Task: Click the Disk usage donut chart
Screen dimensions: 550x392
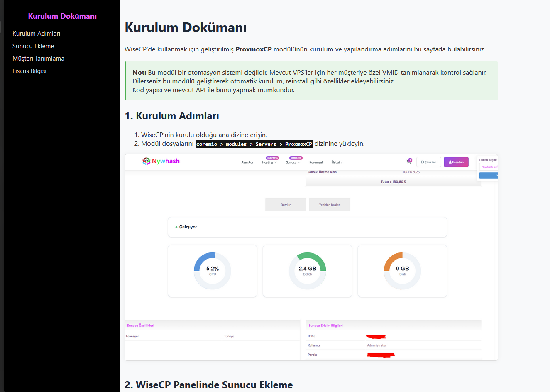Action: click(402, 271)
